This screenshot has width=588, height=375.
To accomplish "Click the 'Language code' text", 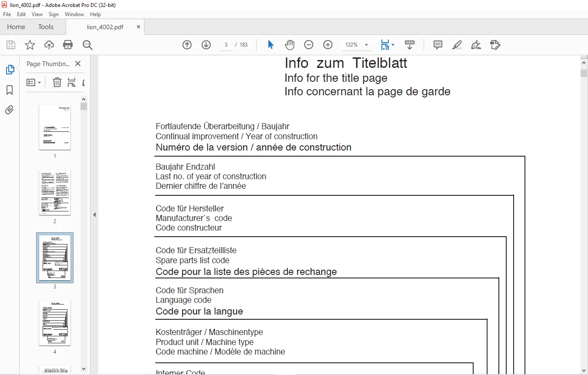I will (184, 300).
